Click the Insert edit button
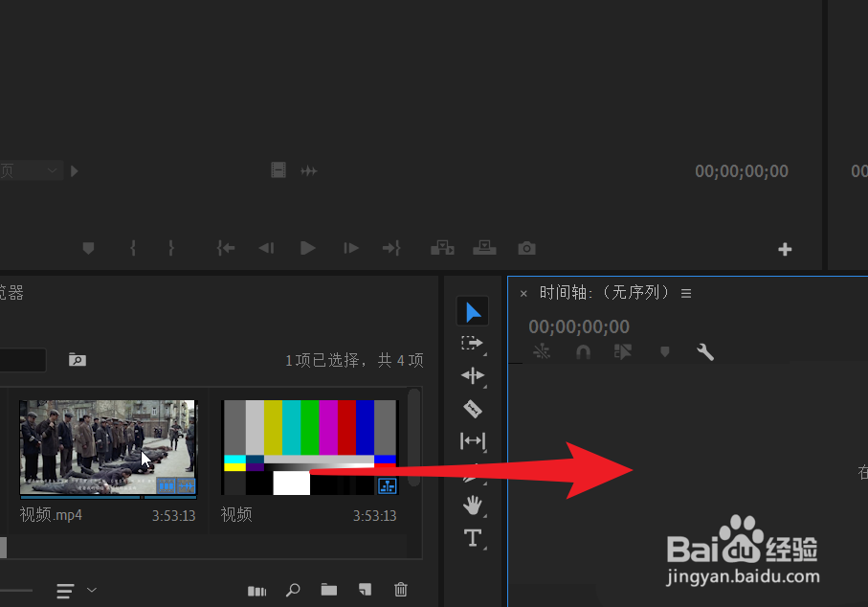This screenshot has width=868, height=607. coord(442,248)
